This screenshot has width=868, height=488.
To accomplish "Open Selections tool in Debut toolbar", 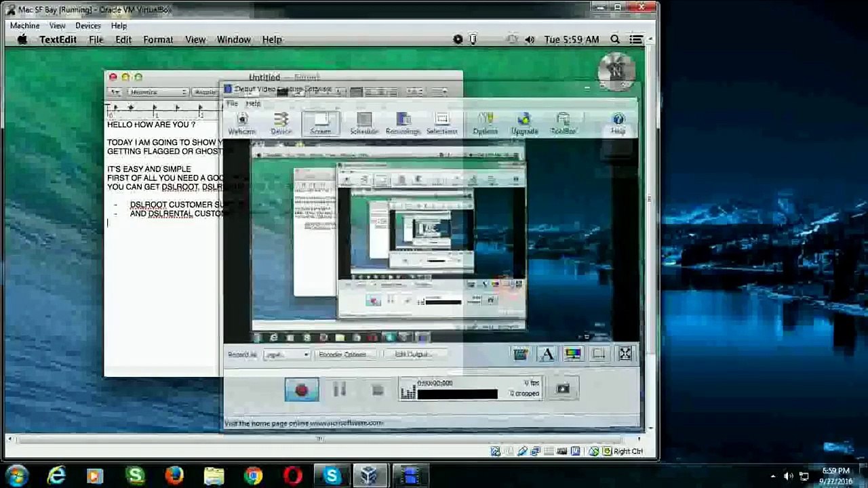I will (441, 123).
